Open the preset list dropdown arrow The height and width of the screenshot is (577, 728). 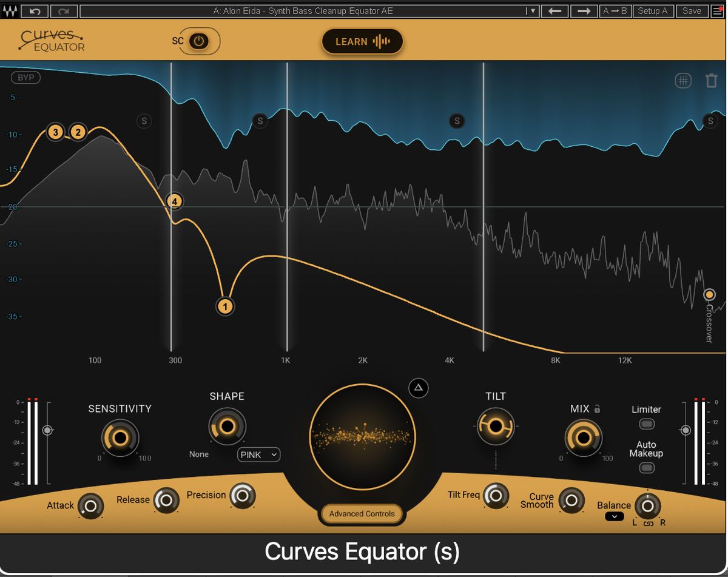(532, 10)
